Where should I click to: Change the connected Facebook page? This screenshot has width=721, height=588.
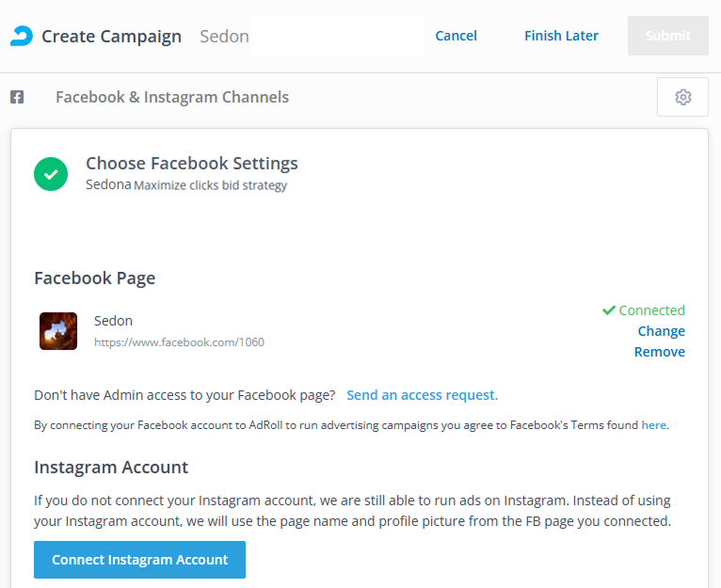661,331
